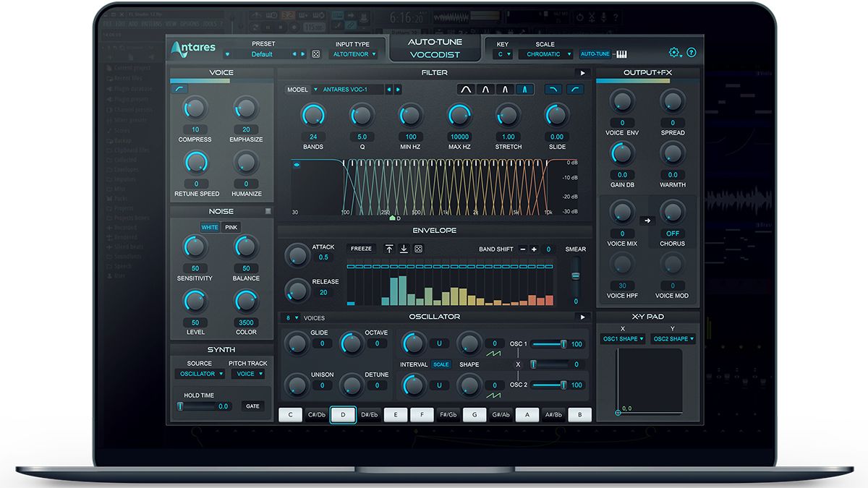
Task: Click the SCALE button beside Interval
Action: click(x=441, y=364)
